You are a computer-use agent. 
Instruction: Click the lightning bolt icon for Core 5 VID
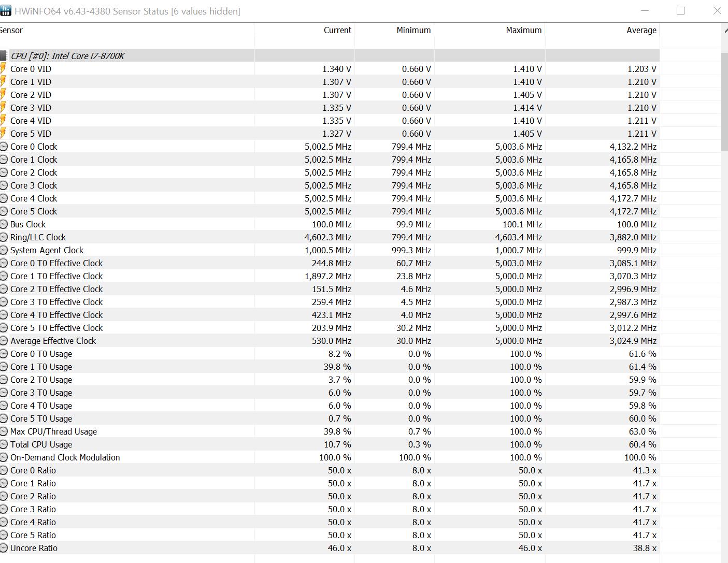(x=3, y=134)
